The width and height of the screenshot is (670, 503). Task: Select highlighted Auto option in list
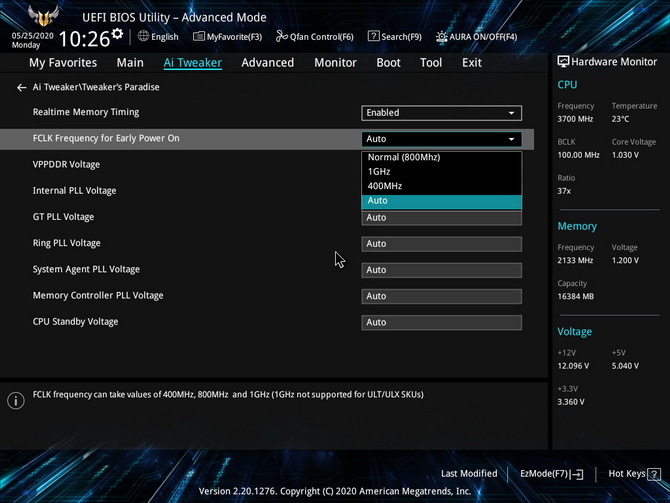(x=441, y=201)
